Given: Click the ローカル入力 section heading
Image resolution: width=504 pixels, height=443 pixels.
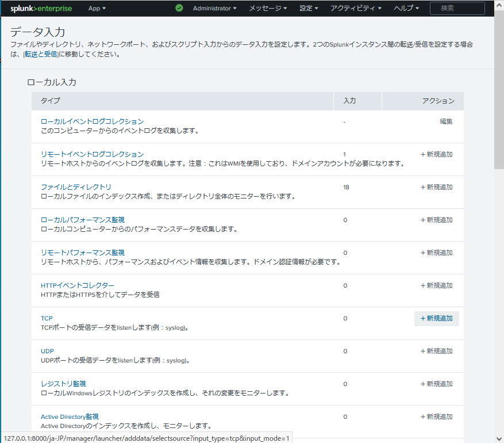Looking at the screenshot, I should tap(52, 82).
